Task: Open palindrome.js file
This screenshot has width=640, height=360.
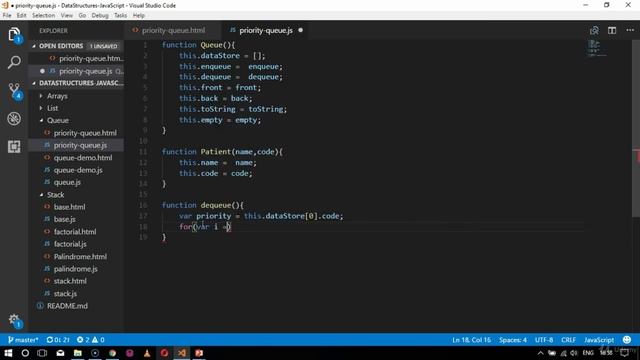Action: click(76, 269)
